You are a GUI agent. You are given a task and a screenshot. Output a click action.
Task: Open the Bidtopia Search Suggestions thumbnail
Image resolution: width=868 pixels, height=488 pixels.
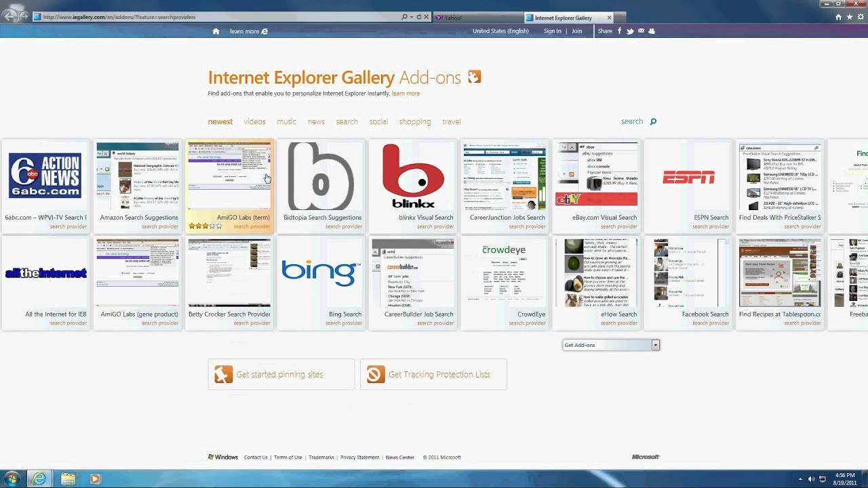321,185
